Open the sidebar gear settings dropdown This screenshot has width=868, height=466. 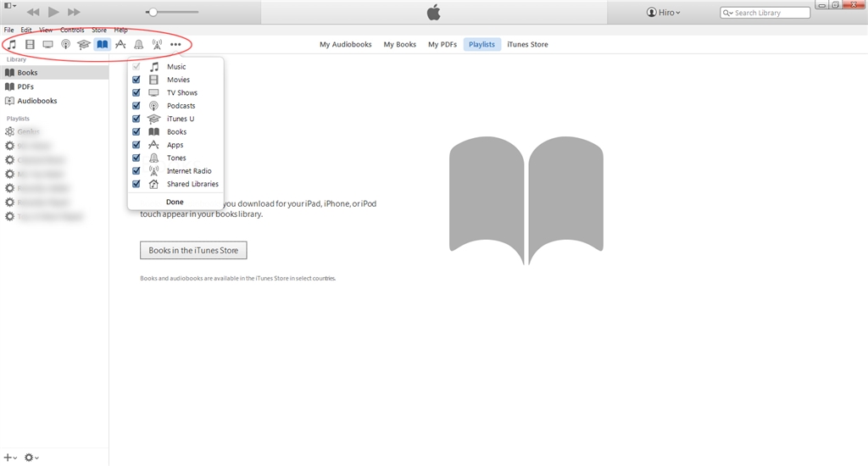[31, 458]
